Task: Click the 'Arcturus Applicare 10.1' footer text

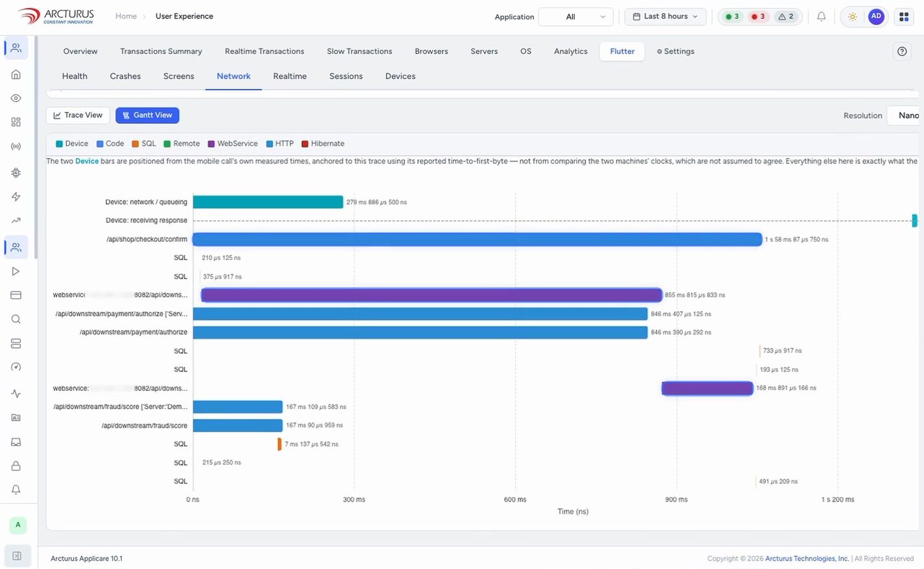Action: point(87,559)
